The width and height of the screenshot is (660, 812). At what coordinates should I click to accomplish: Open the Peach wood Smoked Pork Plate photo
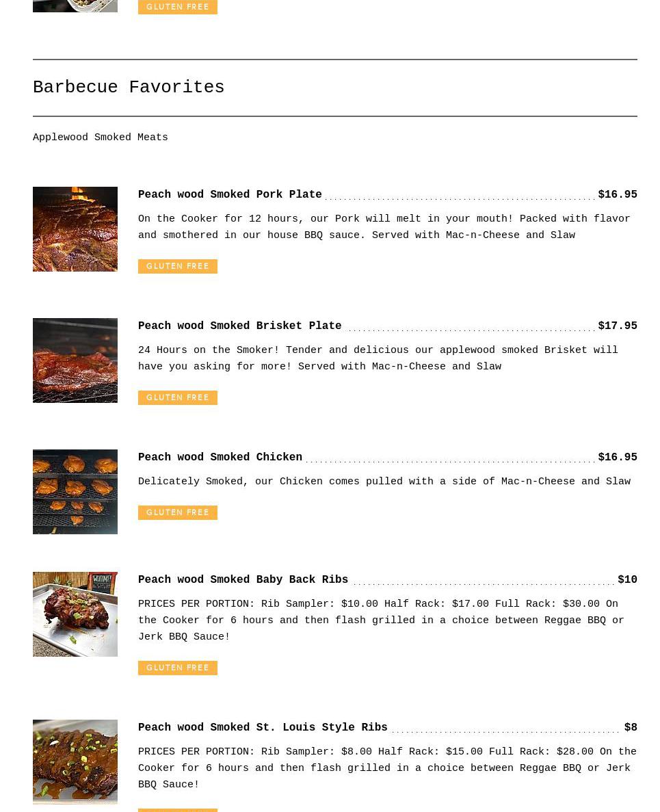coord(75,229)
